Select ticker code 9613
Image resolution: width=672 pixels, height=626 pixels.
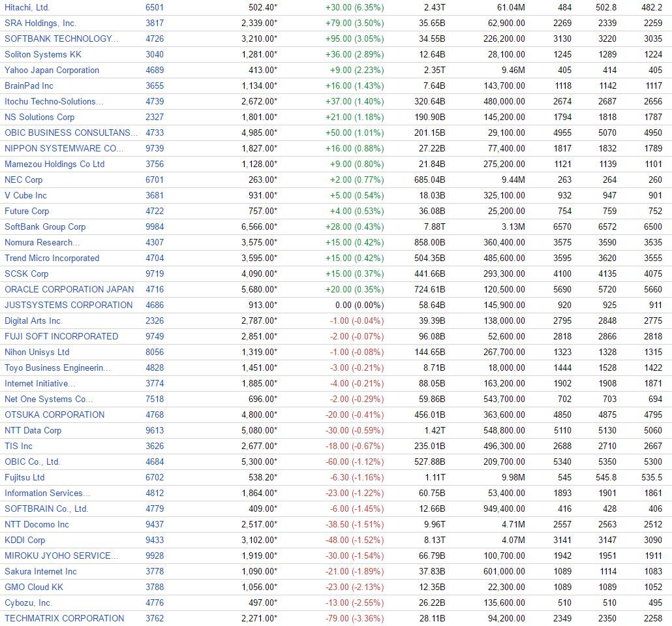click(x=155, y=430)
